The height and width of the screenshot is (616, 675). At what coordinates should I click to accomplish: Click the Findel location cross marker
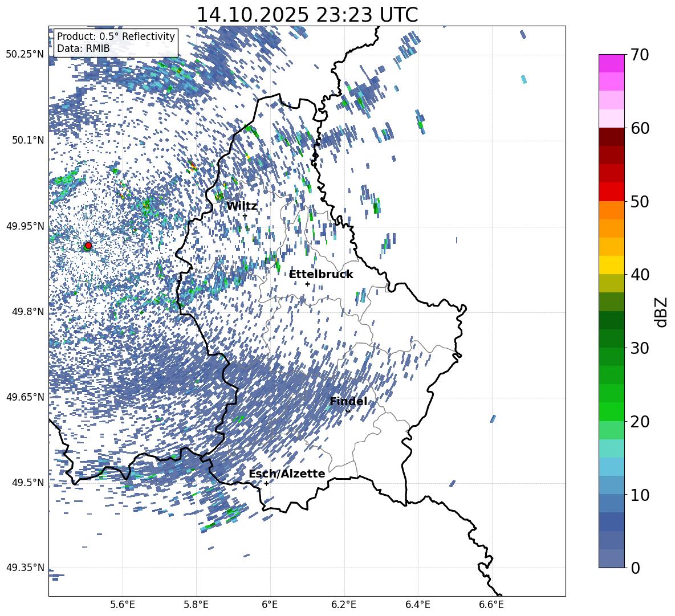(x=348, y=411)
